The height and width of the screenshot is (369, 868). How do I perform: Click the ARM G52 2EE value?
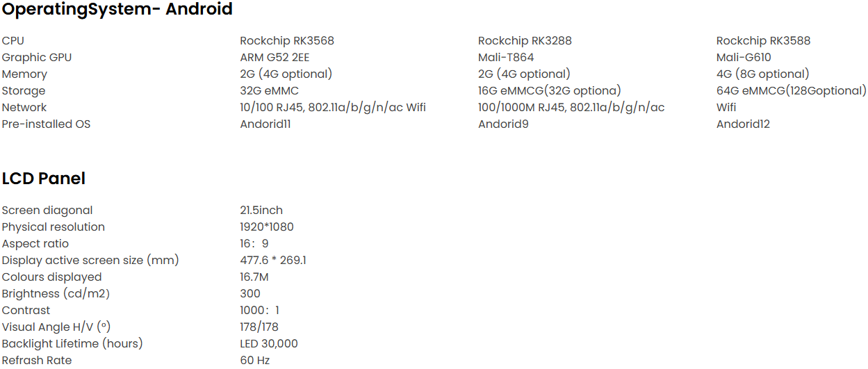tap(275, 58)
